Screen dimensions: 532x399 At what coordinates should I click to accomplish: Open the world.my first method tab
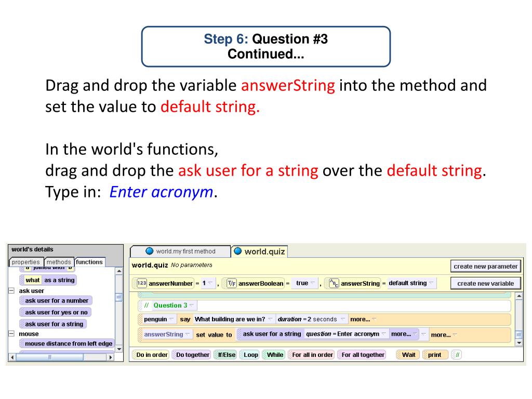point(180,251)
